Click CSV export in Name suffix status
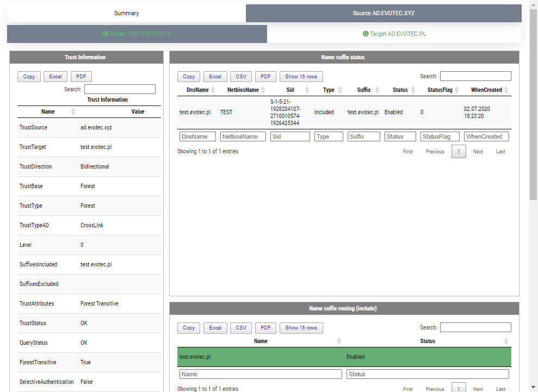The width and height of the screenshot is (538, 392). [240, 77]
